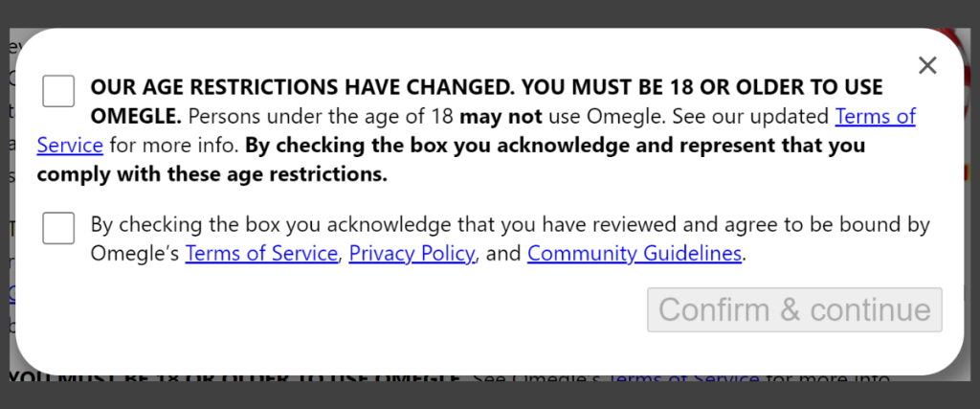980x409 pixels.
Task: Click the "comply with these age restrictions." text
Action: [x=212, y=175]
